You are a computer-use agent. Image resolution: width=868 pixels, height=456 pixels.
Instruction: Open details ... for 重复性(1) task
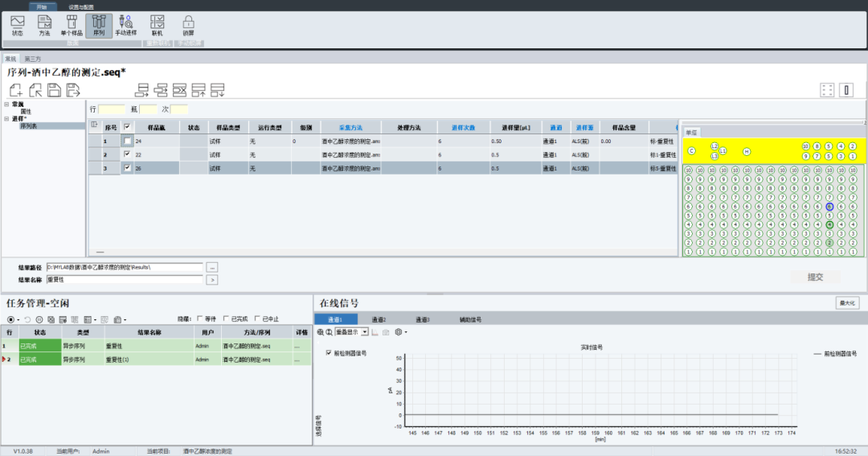pyautogui.click(x=297, y=360)
